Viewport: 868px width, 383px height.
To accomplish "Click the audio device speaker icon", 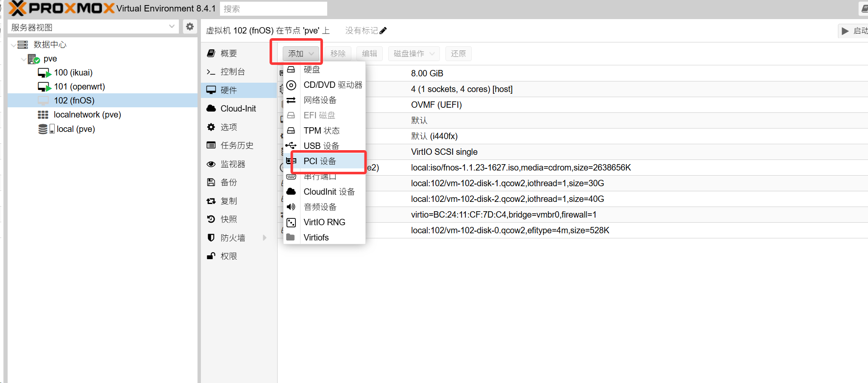I will [x=291, y=207].
